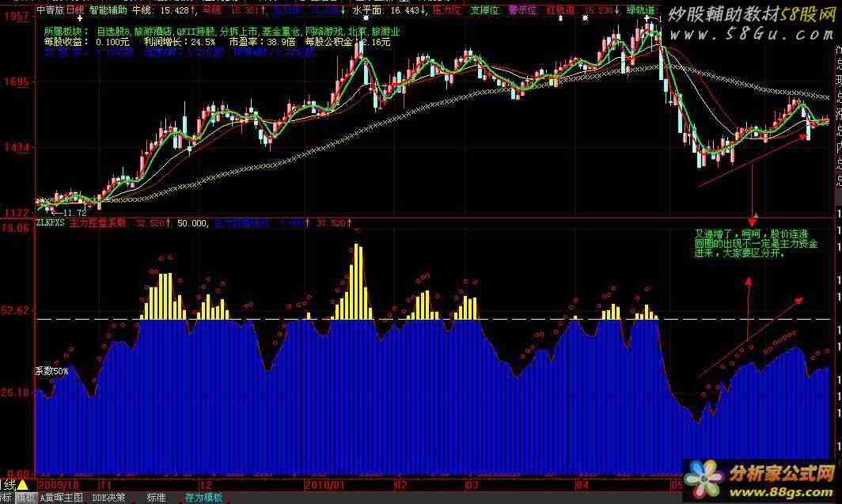Click the small red marker near recent candles
Viewport: 842px width, 504px height.
click(x=803, y=136)
